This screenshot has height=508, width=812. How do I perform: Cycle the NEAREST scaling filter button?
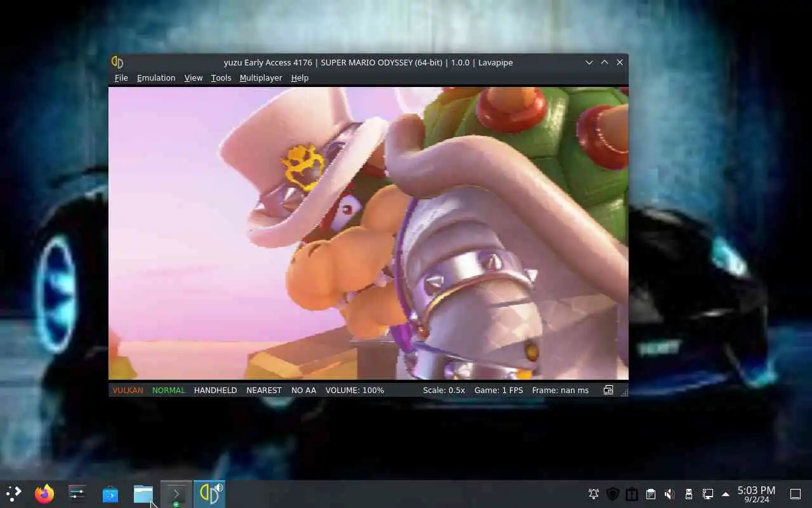point(264,390)
